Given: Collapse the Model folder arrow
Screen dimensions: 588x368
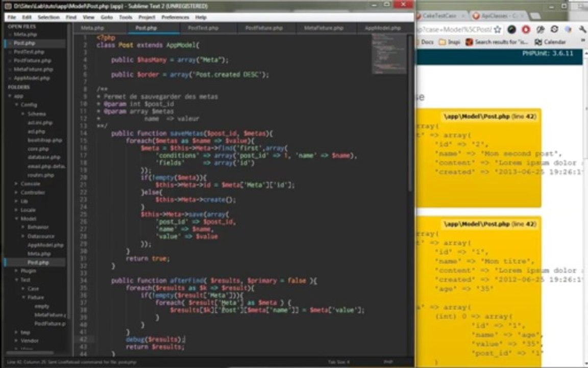Looking at the screenshot, I should pos(16,219).
